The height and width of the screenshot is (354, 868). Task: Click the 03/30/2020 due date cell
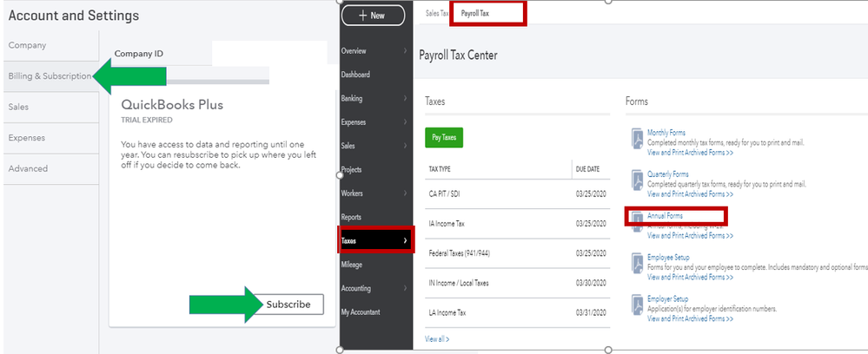(591, 283)
